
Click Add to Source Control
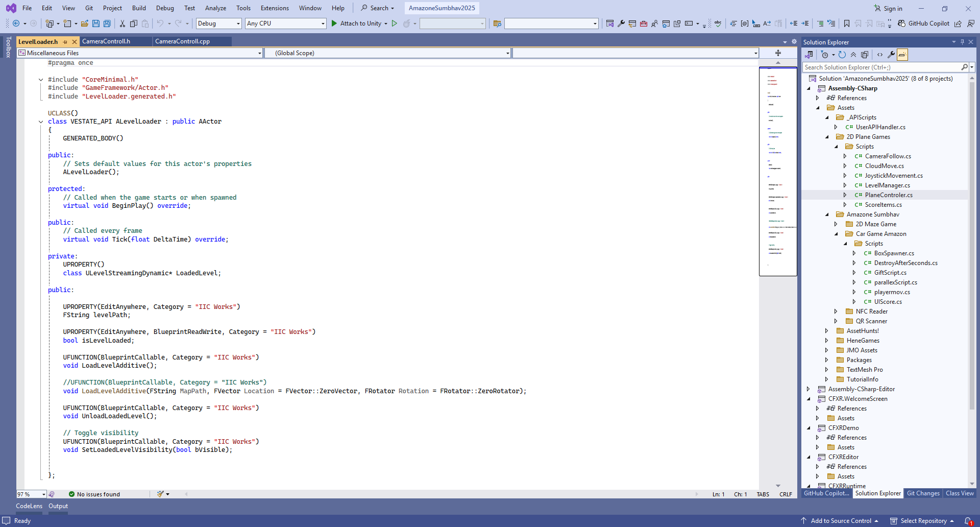pyautogui.click(x=840, y=521)
